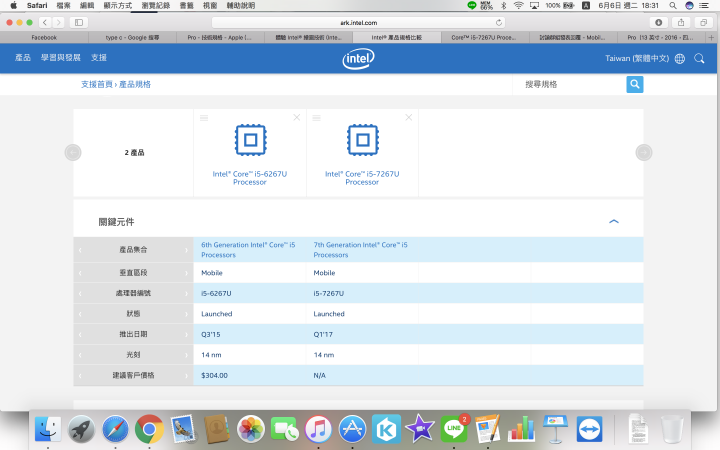Click the Intel logo in header
Image resolution: width=720 pixels, height=450 pixels.
coord(358,59)
